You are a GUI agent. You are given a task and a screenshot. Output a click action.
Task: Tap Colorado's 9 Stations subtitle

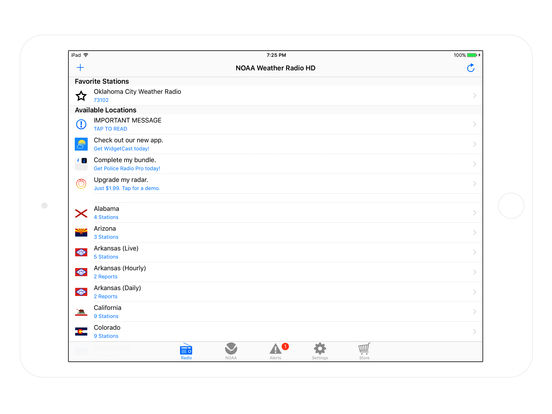[x=106, y=336]
